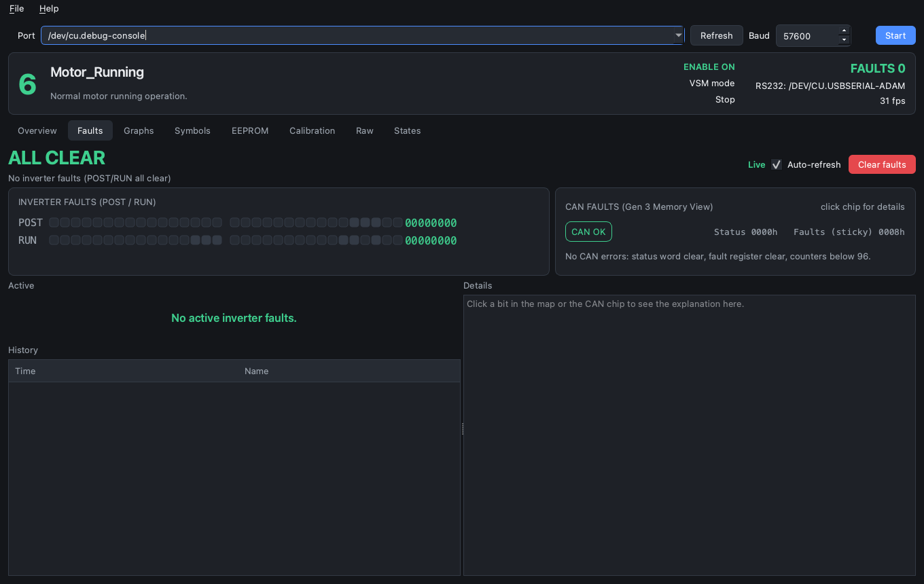Open the File menu
Screen dimensions: 924x584
(16, 9)
